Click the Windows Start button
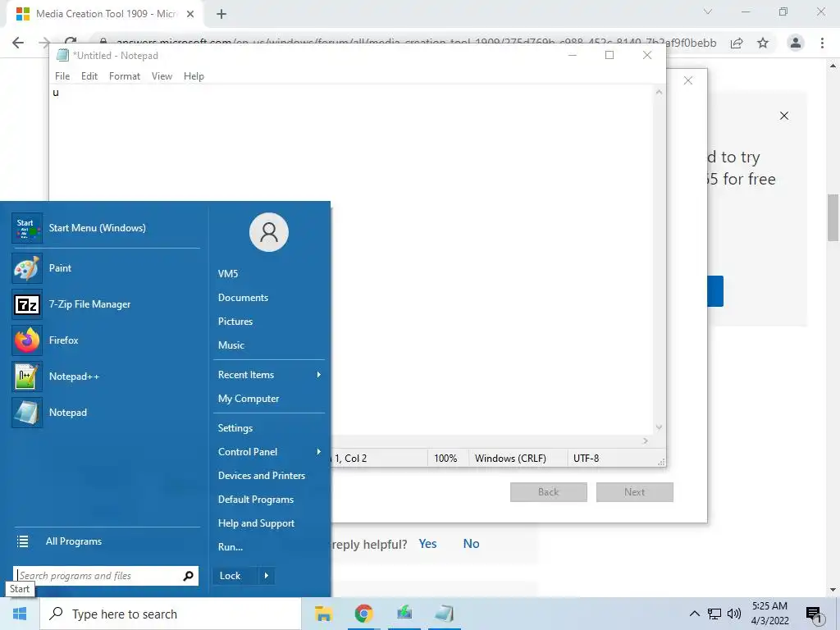 [20, 614]
